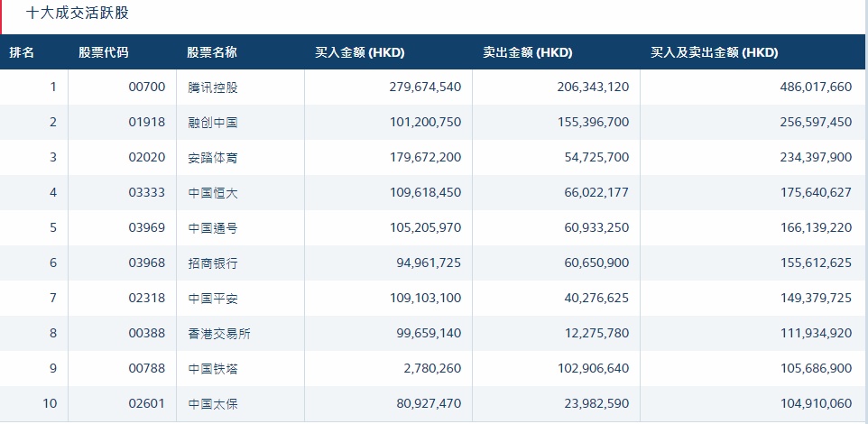Screen dimensions: 868x424
Task: Click the 股票代码 column header
Action: tap(104, 52)
